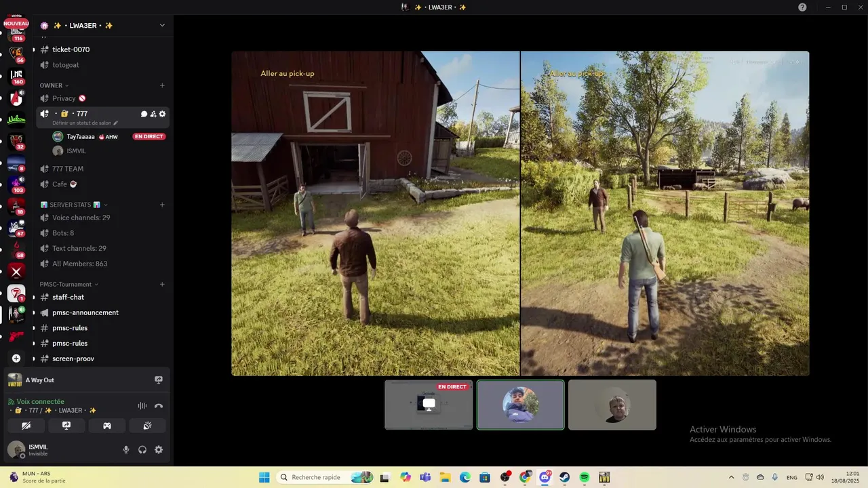This screenshot has height=488, width=868.
Task: Open the red X server icon
Action: tap(16, 272)
